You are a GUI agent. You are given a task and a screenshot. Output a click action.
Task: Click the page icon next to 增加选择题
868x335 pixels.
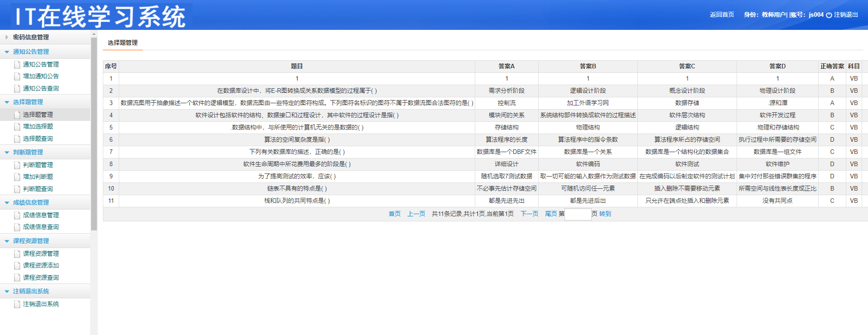tap(17, 127)
